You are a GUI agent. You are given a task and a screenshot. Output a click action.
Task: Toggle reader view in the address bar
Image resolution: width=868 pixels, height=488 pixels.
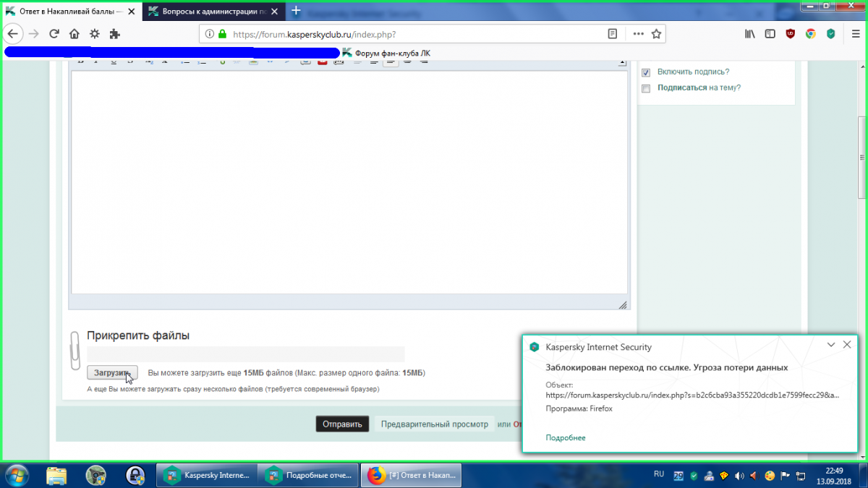click(x=613, y=34)
